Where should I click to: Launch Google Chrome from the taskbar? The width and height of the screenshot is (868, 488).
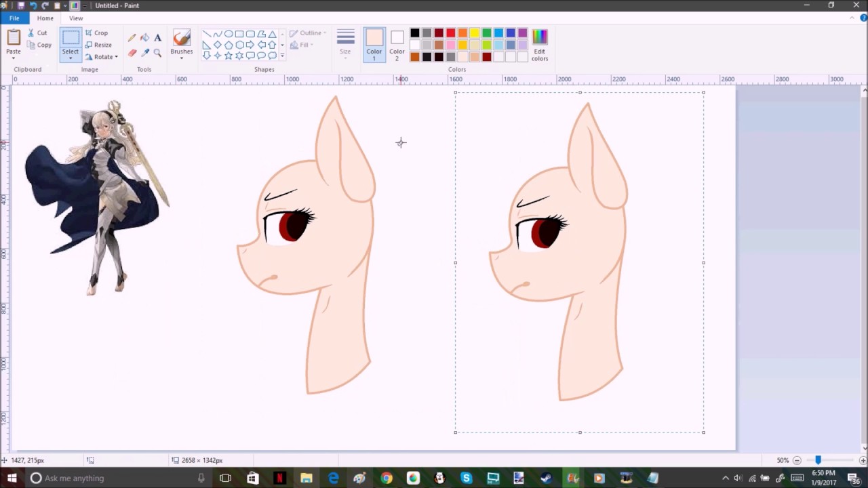point(386,478)
